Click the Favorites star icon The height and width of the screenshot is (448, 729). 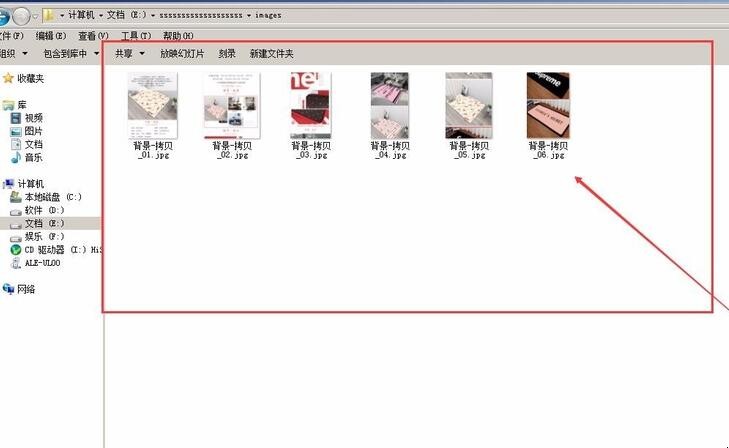(x=9, y=78)
